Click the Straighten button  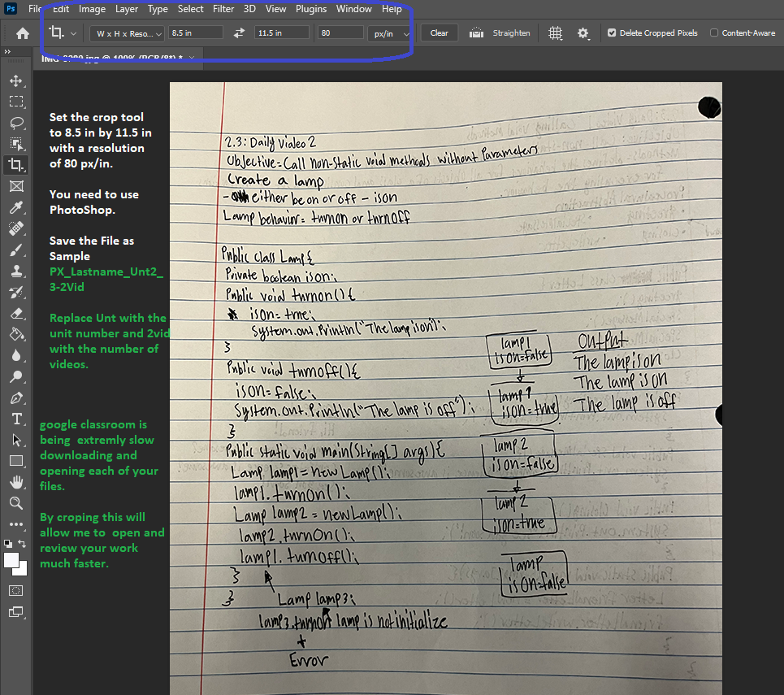500,33
